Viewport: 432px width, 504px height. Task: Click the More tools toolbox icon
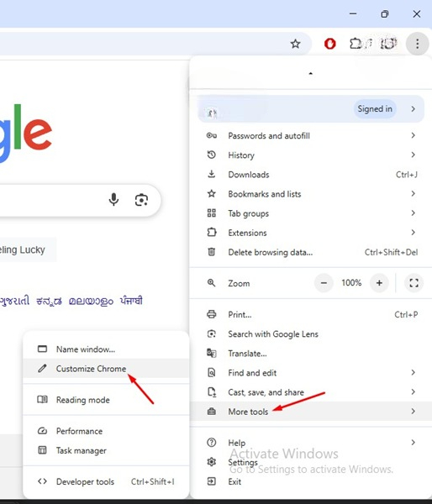coord(211,411)
